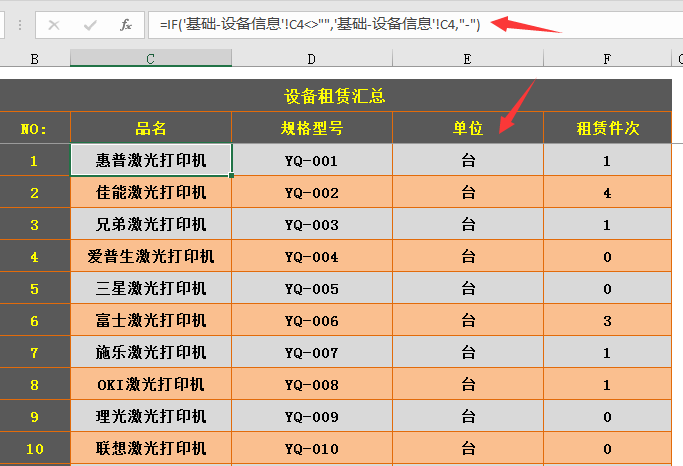Click rental count 3 for 富士激光打印机
Image resolution: width=683 pixels, height=466 pixels.
click(607, 320)
